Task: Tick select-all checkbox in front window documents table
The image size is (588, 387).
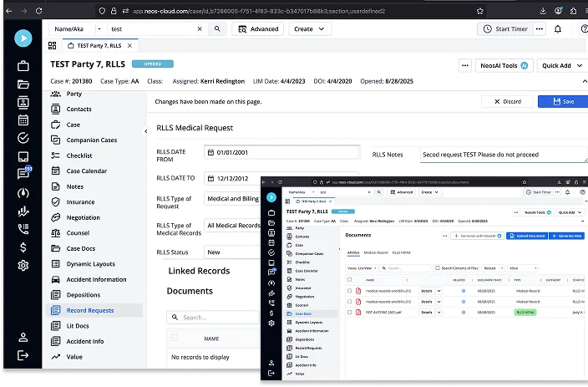Action: pos(349,280)
